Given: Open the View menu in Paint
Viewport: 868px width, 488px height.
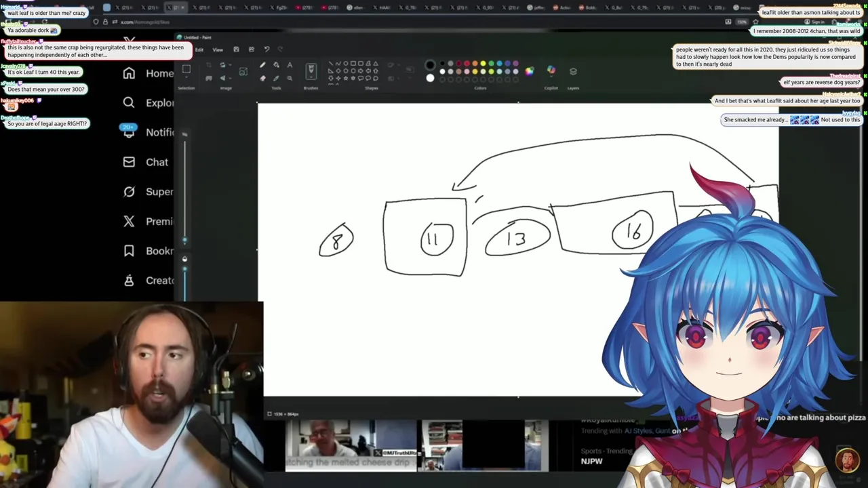Looking at the screenshot, I should pyautogui.click(x=218, y=49).
